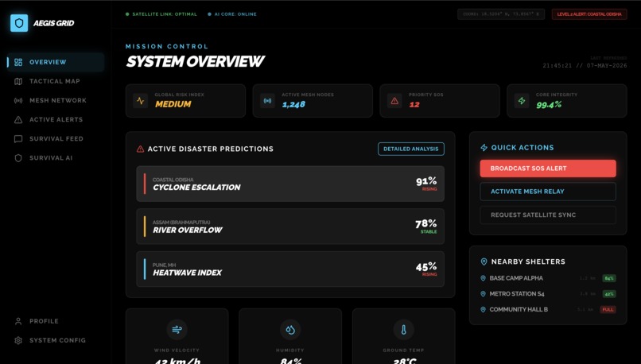Click the 91% cyclone probability value

(426, 181)
